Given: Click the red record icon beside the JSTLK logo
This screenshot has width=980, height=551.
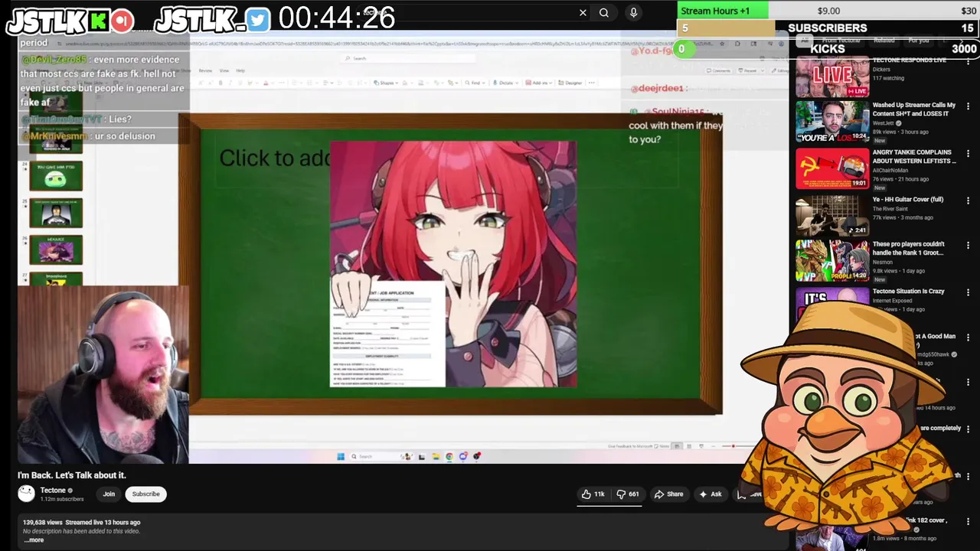Looking at the screenshot, I should [122, 21].
